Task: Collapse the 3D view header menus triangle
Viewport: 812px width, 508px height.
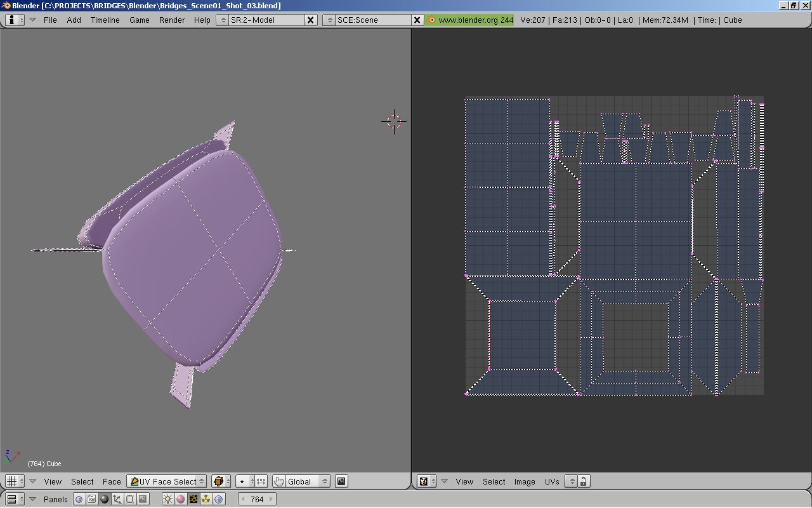Action: click(33, 481)
